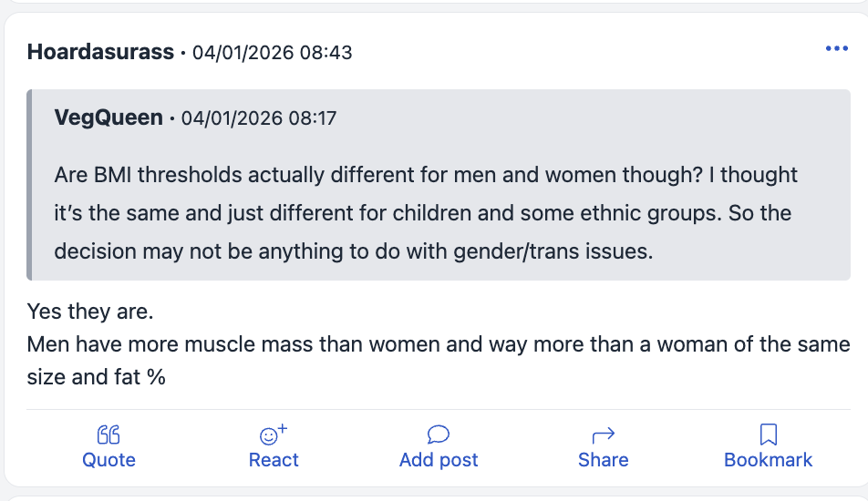Click the Bookmark ribbon icon
Viewport: 868px width, 501px height.
point(768,435)
